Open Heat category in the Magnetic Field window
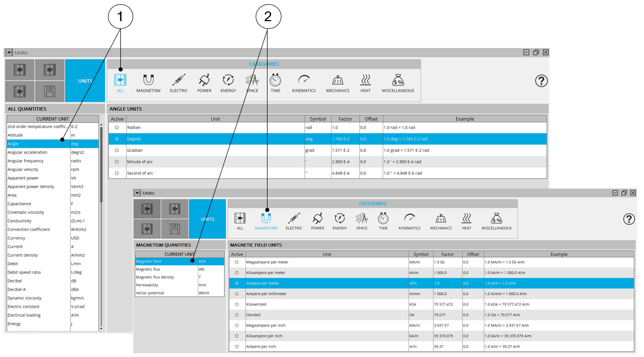Screen dimensions: 644x357 (466, 221)
